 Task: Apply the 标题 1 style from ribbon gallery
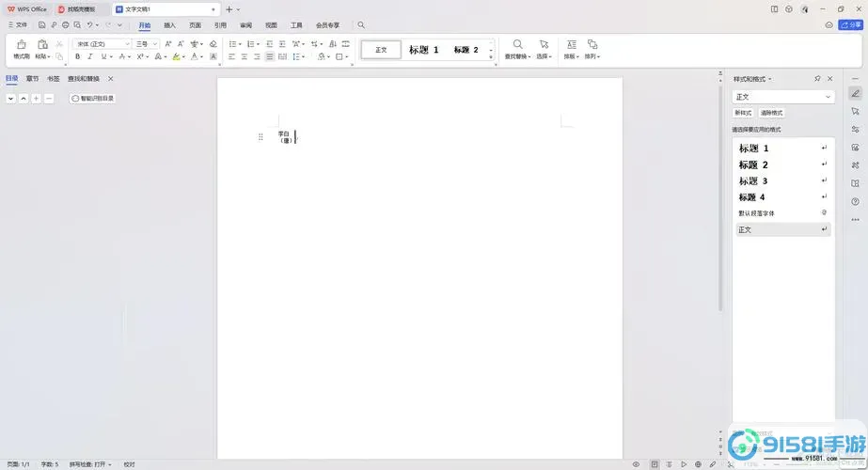click(x=423, y=50)
